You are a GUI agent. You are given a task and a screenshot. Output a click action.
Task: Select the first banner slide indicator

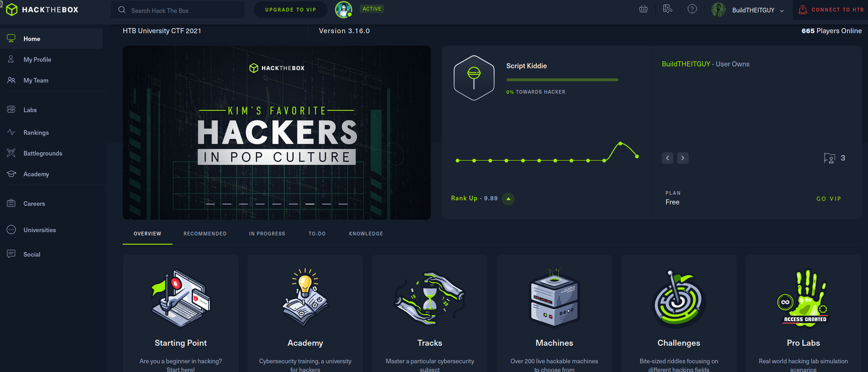tap(210, 204)
